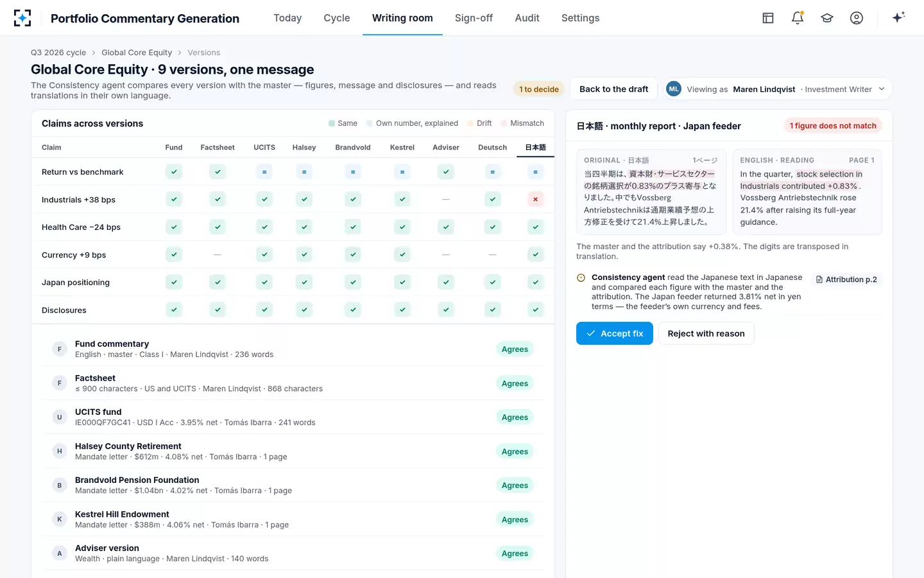Click the app logo icon
Viewport: 924px width, 578px height.
click(22, 18)
